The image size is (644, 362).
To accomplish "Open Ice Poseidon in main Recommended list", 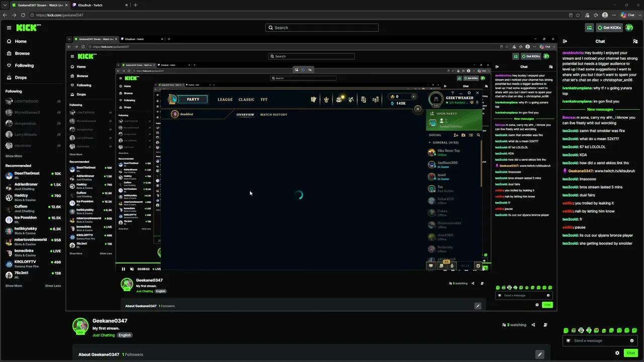I will click(x=33, y=220).
